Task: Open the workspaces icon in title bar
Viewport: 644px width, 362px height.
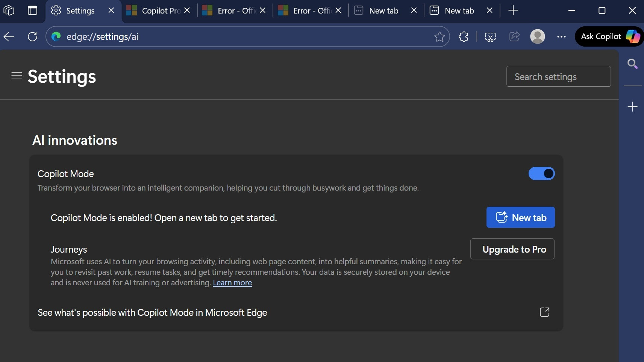Action: (9, 11)
